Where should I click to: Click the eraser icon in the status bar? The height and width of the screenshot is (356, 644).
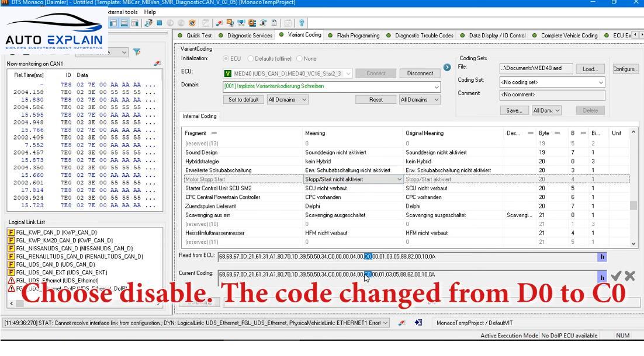pos(402,323)
